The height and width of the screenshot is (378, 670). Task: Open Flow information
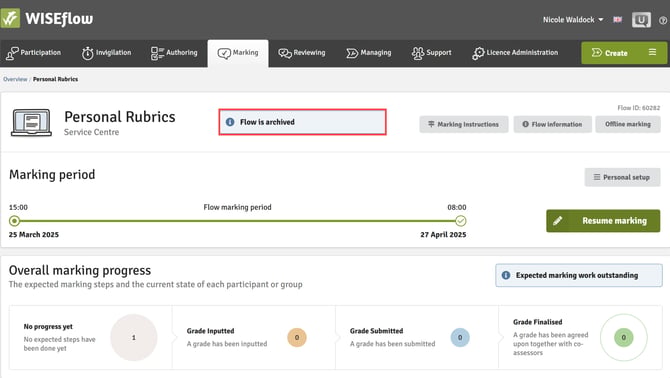click(x=552, y=124)
